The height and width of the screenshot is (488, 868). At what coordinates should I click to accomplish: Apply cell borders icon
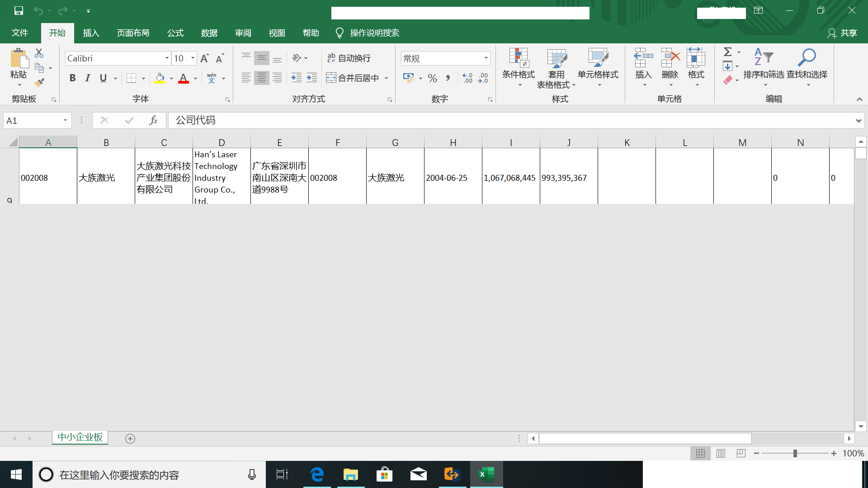pos(131,78)
